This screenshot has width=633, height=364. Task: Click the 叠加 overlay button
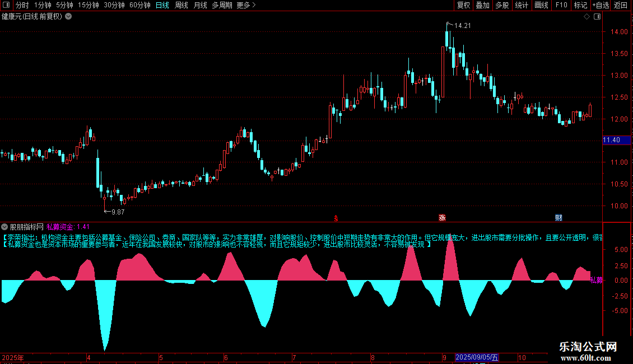pos(482,5)
